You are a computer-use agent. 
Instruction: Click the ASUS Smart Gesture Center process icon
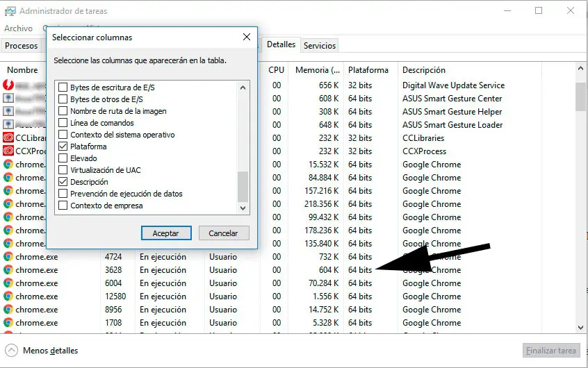pyautogui.click(x=8, y=98)
